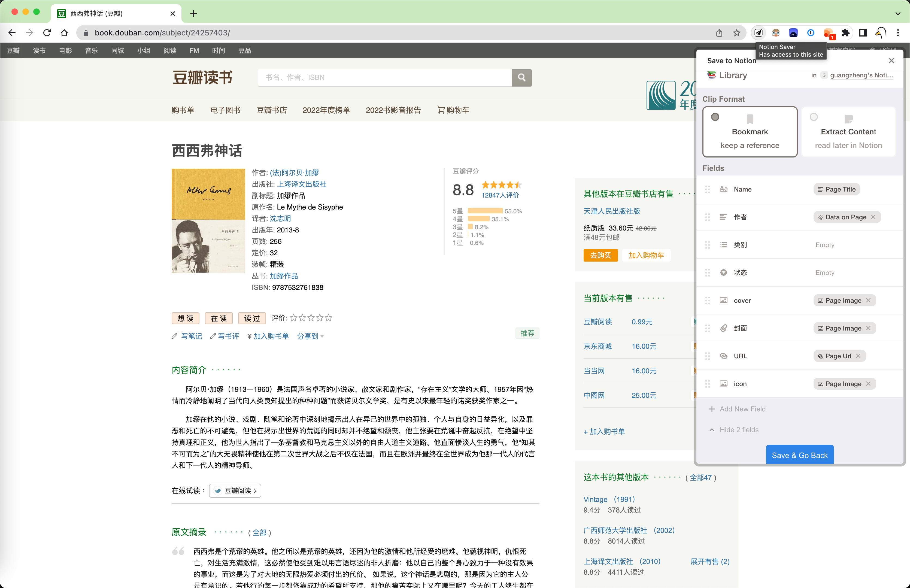Go to the 电子图书 section
The image size is (910, 588).
coord(225,110)
